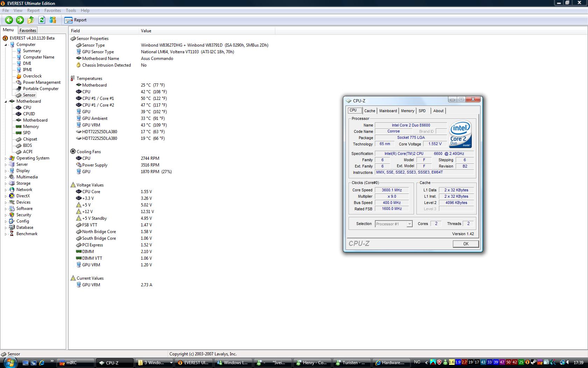The width and height of the screenshot is (588, 368).
Task: Switch to CPU-Z About tab
Action: (x=438, y=111)
